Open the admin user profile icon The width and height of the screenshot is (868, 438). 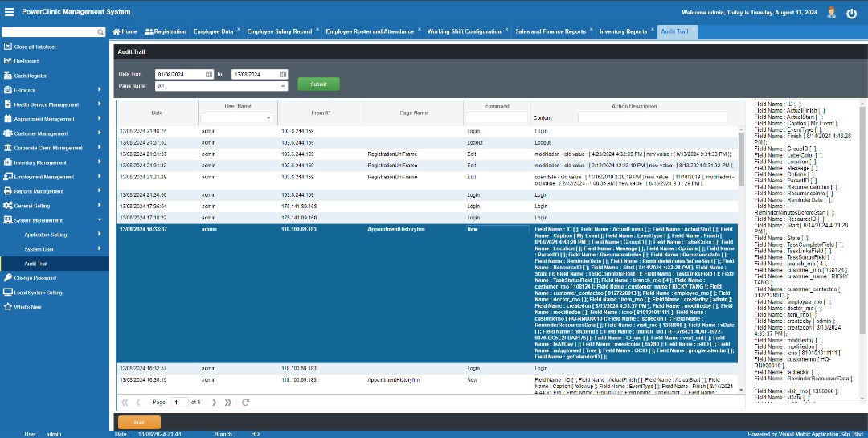pyautogui.click(x=831, y=13)
